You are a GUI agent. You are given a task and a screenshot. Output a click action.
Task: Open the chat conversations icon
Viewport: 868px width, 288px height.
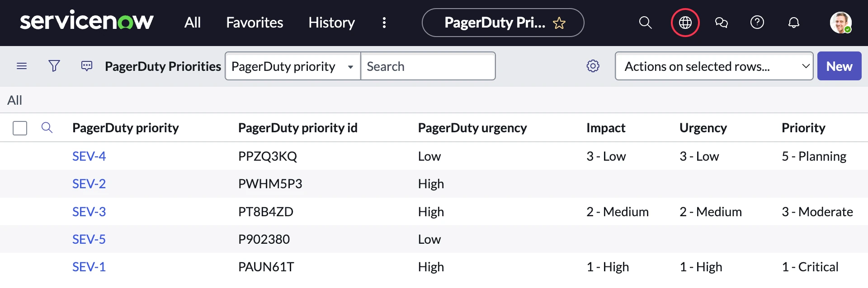[x=721, y=23]
